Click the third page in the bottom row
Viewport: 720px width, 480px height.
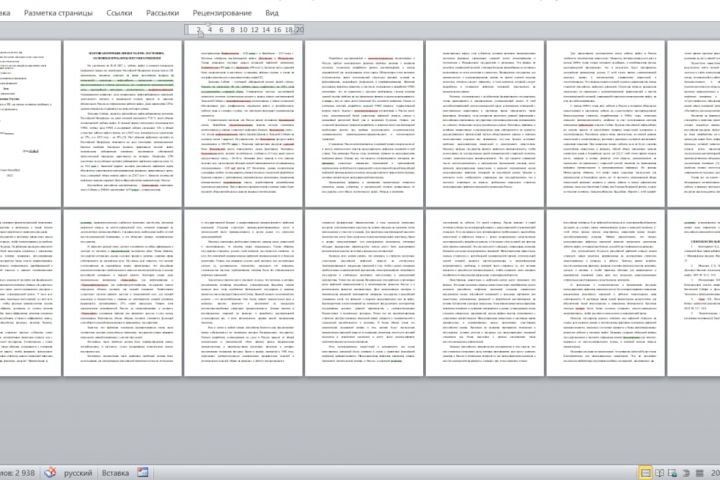pyautogui.click(x=243, y=293)
